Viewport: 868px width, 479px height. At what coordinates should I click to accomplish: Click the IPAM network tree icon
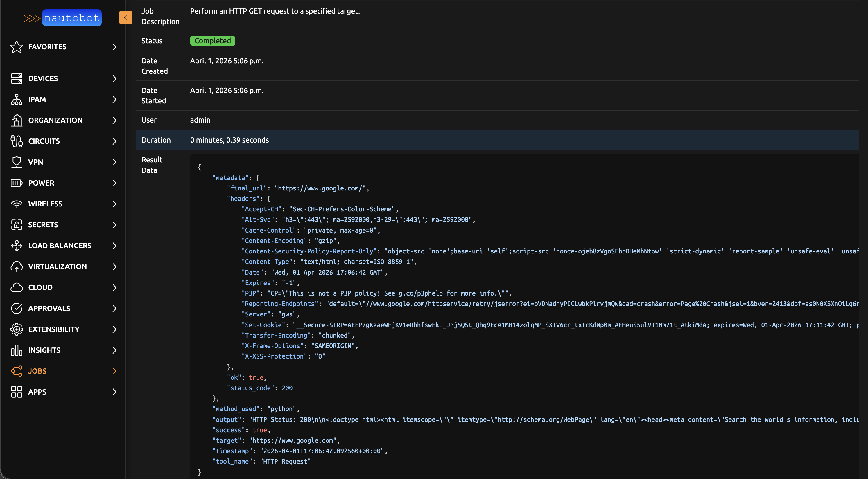click(x=17, y=99)
